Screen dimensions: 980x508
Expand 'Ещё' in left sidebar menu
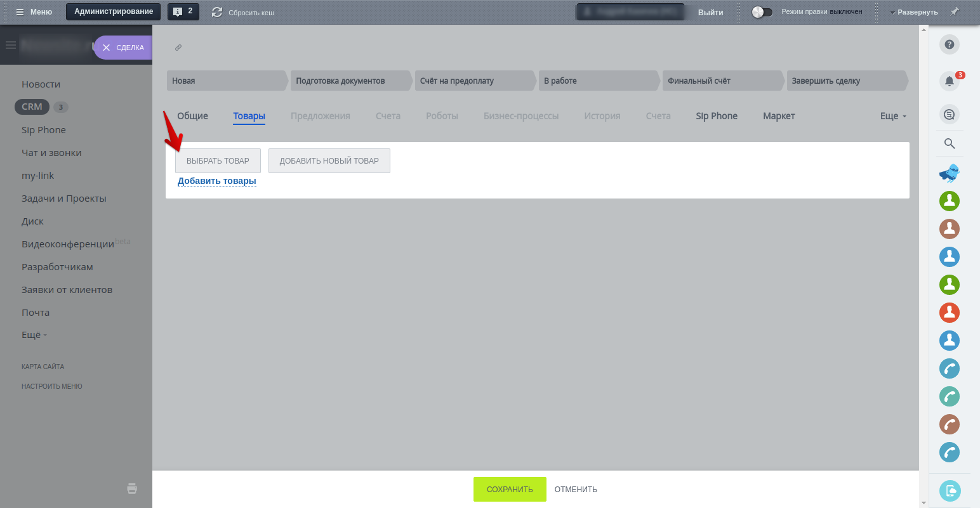pyautogui.click(x=34, y=335)
